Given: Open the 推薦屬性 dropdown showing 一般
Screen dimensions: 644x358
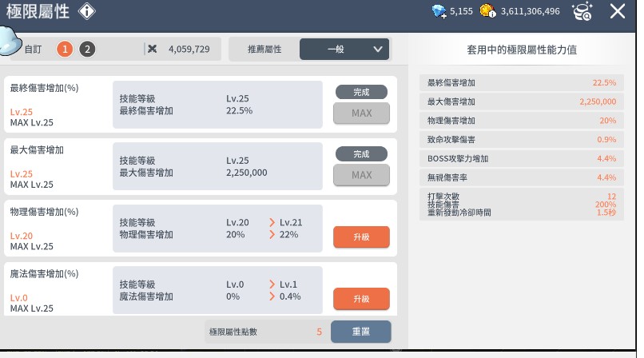Looking at the screenshot, I should (344, 49).
